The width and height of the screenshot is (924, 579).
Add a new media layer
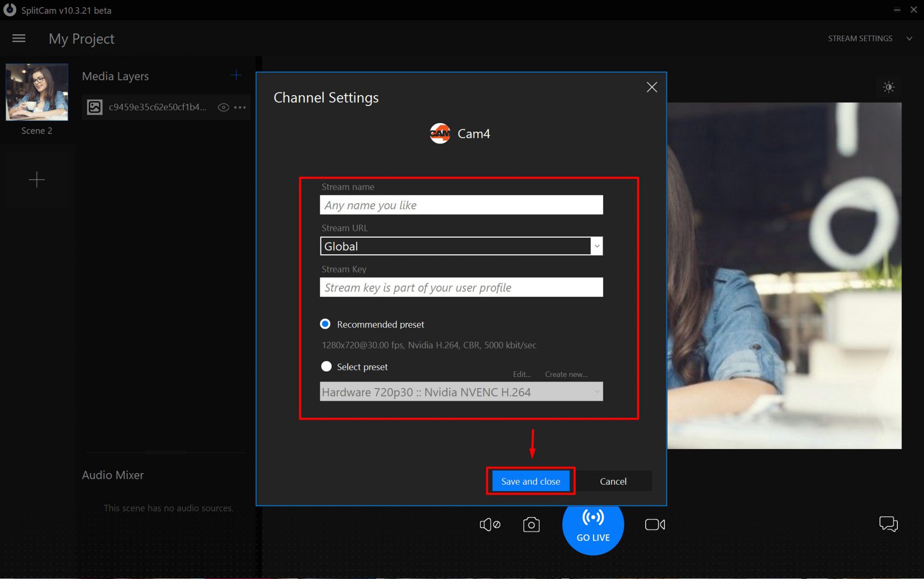pos(236,75)
